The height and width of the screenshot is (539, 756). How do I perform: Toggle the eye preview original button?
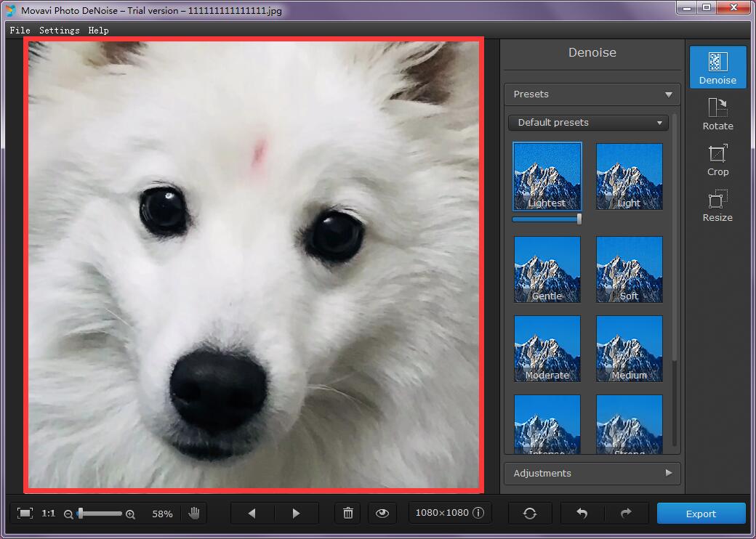(382, 514)
